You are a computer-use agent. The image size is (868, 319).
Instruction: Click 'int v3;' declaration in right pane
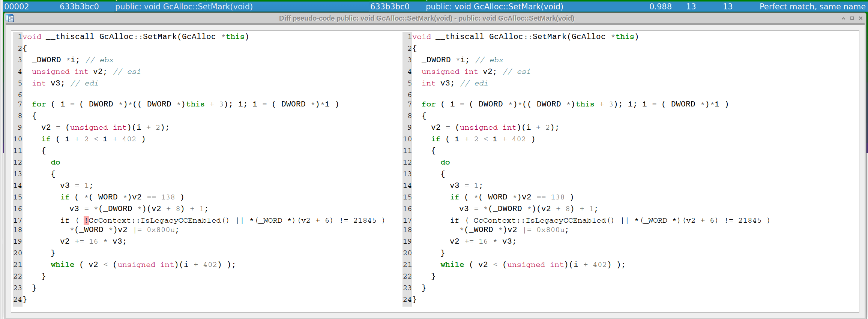438,83
